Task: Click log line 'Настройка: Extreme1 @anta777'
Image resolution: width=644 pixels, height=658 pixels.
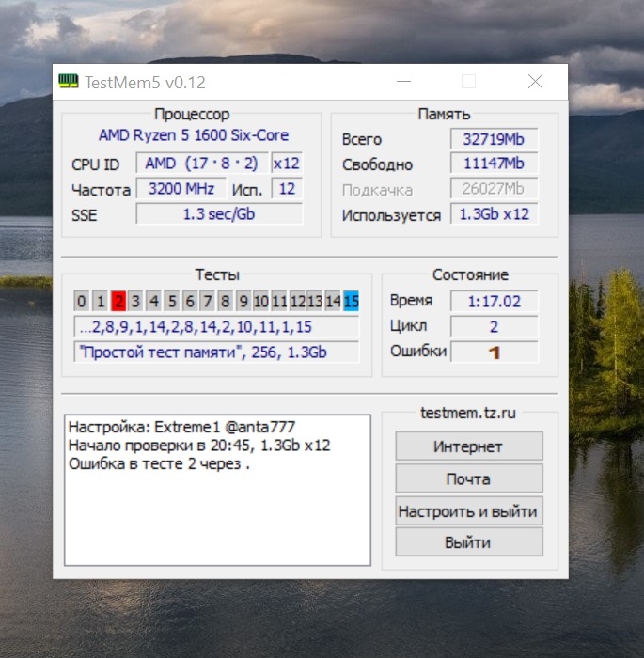Action: (181, 427)
